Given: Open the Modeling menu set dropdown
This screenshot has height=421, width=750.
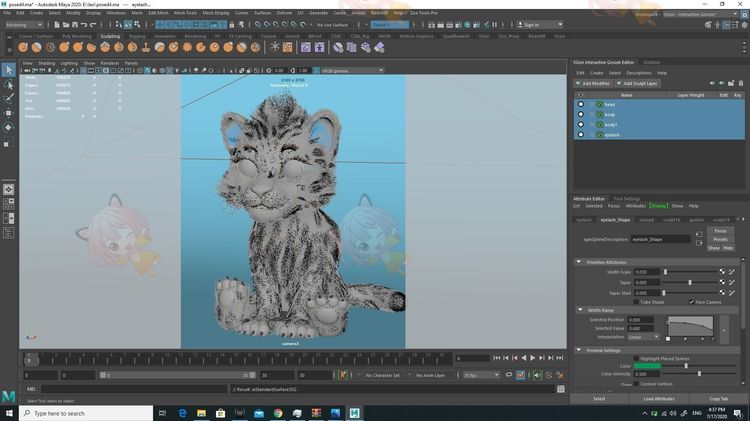Looking at the screenshot, I should pos(23,24).
